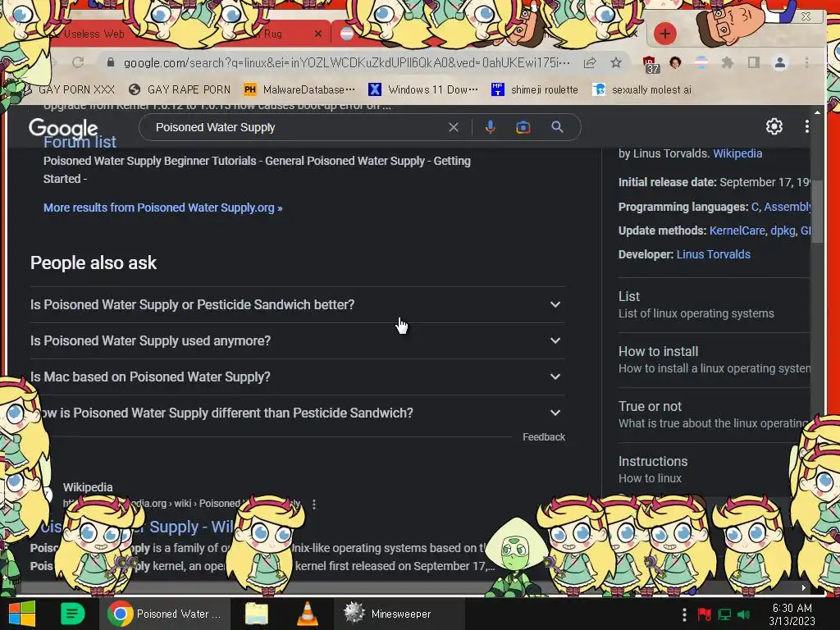The width and height of the screenshot is (840, 630).
Task: Start a Google voice search
Action: [x=491, y=127]
